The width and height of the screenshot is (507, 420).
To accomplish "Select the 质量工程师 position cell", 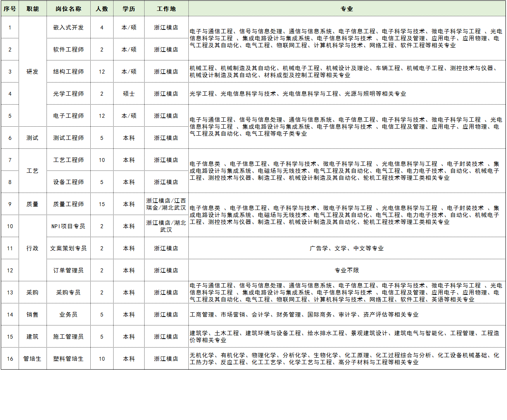I will [68, 204].
